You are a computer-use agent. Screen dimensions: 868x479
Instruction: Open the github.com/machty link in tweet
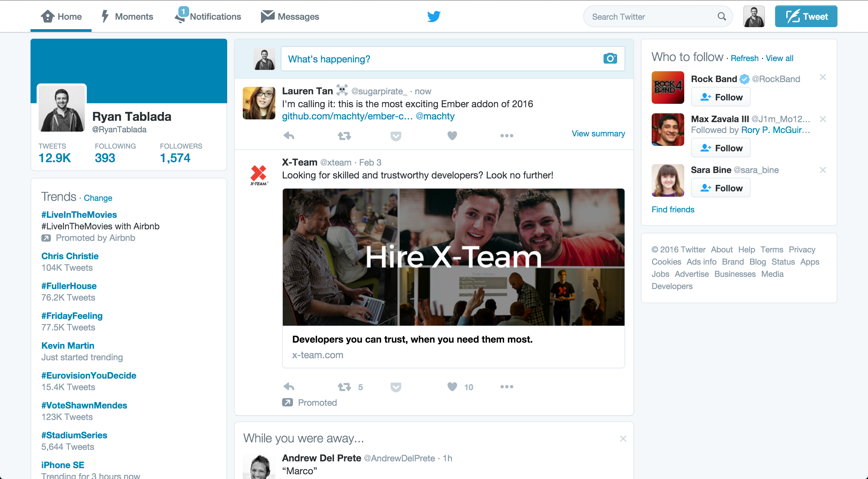tap(347, 116)
